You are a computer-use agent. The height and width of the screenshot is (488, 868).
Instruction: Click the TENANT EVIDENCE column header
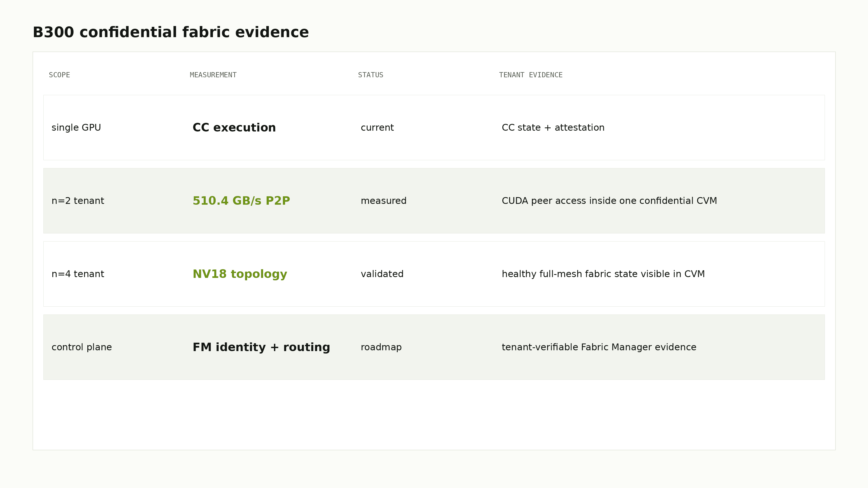click(x=530, y=75)
